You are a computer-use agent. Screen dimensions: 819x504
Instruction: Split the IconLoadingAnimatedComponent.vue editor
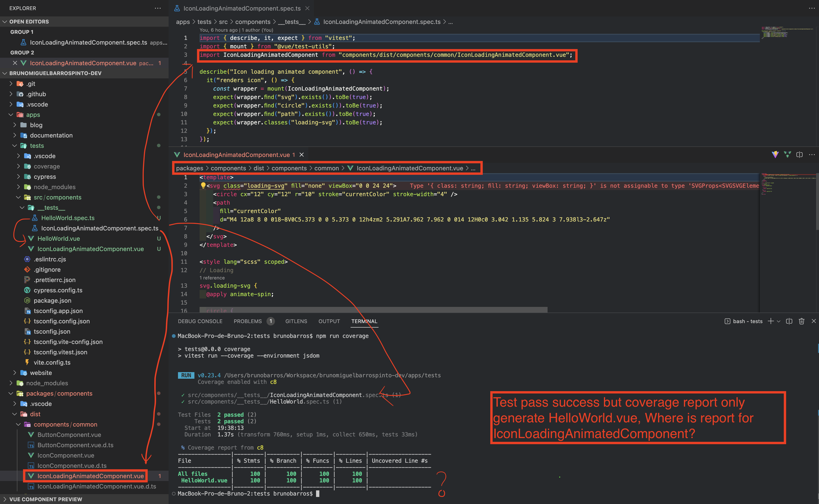(x=799, y=155)
